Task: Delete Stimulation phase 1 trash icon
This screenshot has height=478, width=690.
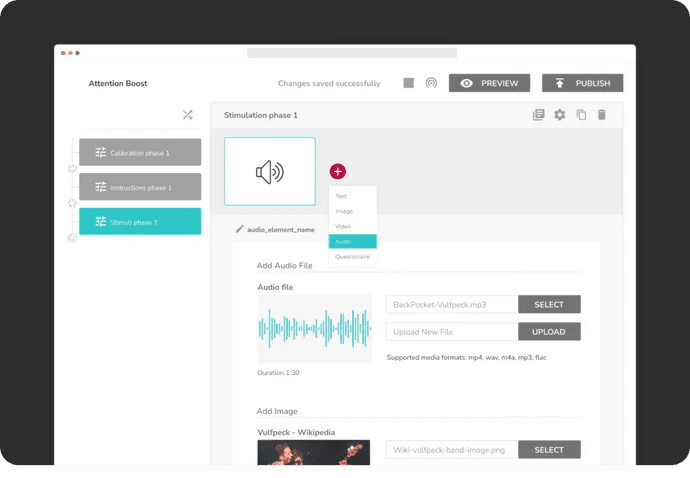Action: point(602,115)
